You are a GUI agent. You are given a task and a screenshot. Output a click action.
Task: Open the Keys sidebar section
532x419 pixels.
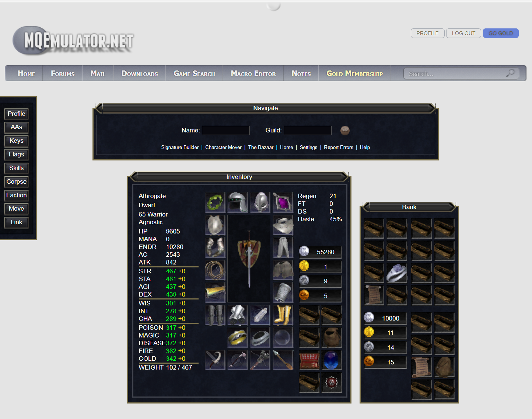(x=17, y=141)
